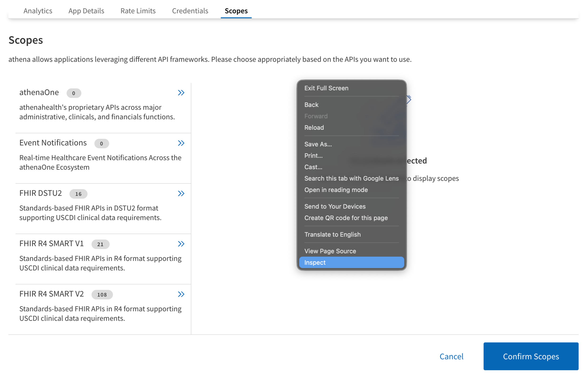Go to Credentials tab

[190, 11]
